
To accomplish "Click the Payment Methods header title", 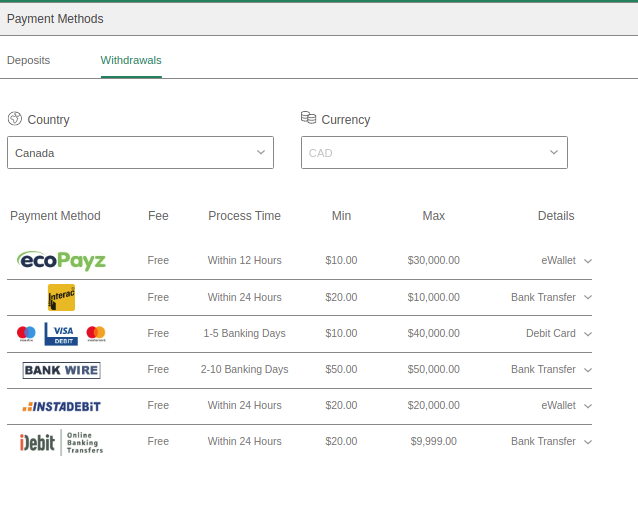I will click(x=55, y=19).
